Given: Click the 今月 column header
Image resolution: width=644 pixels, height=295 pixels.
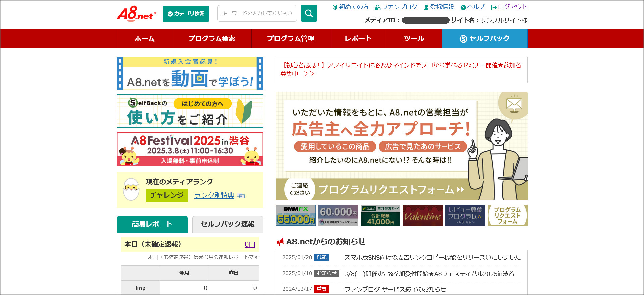Looking at the screenshot, I should [184, 273].
